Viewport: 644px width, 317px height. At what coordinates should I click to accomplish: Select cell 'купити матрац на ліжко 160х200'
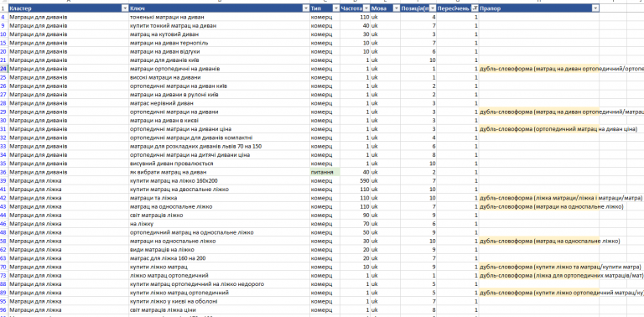(x=219, y=181)
